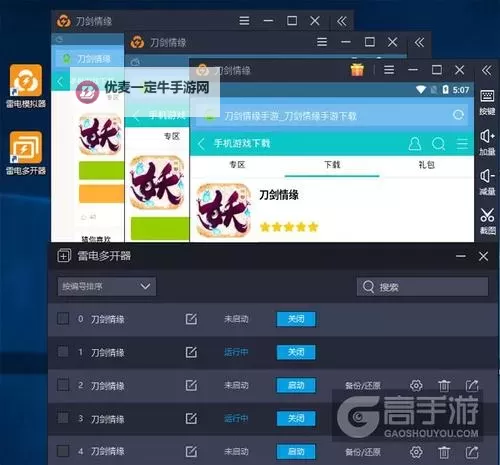Open settings gear for emulator 2
Image resolution: width=500 pixels, height=465 pixels.
point(416,386)
